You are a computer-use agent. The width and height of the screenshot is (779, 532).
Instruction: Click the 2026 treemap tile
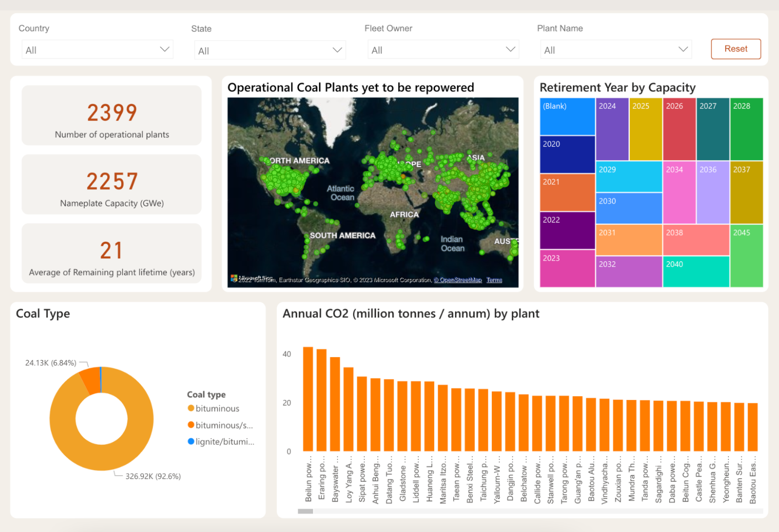pyautogui.click(x=679, y=129)
